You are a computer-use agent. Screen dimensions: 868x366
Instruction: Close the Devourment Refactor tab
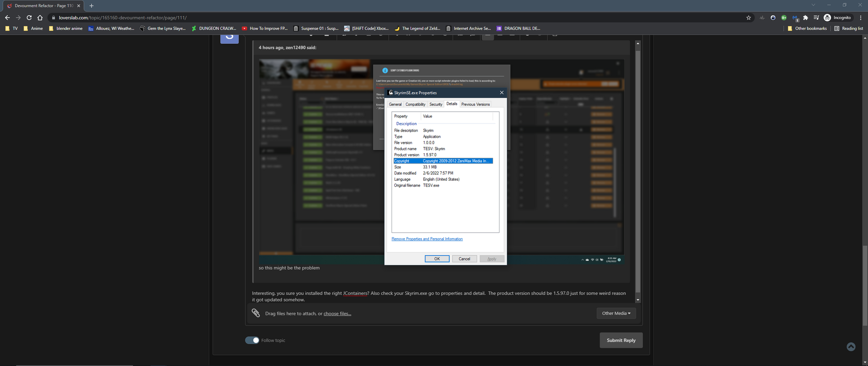click(79, 6)
